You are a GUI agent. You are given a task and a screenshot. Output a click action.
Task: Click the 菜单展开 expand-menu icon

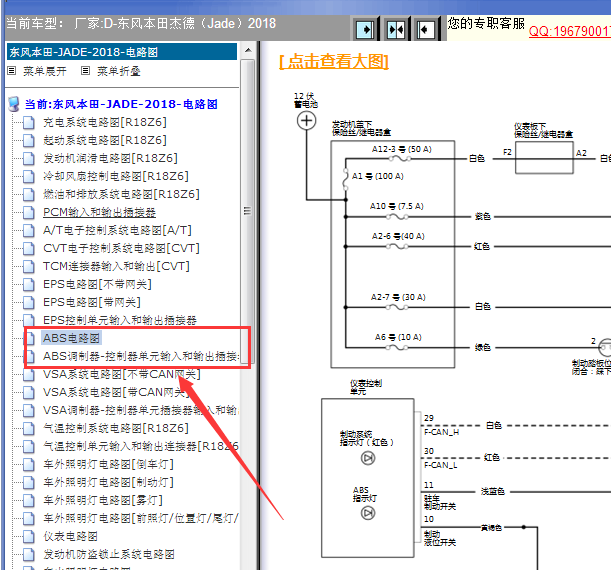click(12, 71)
